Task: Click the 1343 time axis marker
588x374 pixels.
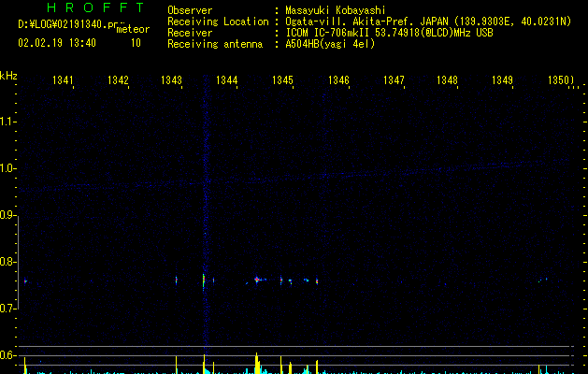Action: 171,79
